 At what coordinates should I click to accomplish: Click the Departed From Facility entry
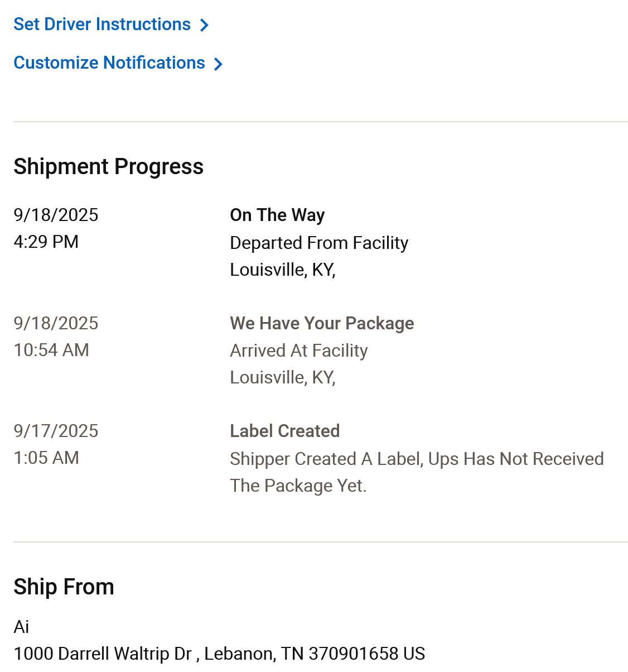click(318, 243)
